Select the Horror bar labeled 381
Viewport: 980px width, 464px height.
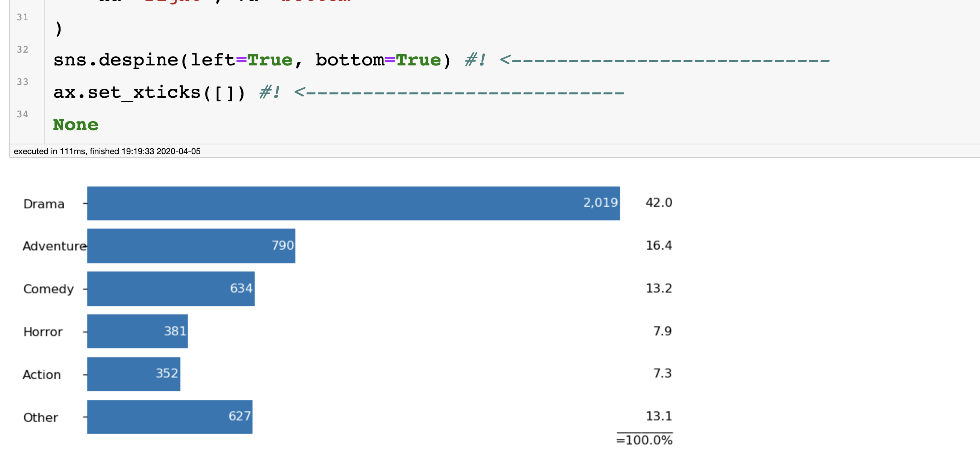coord(137,331)
